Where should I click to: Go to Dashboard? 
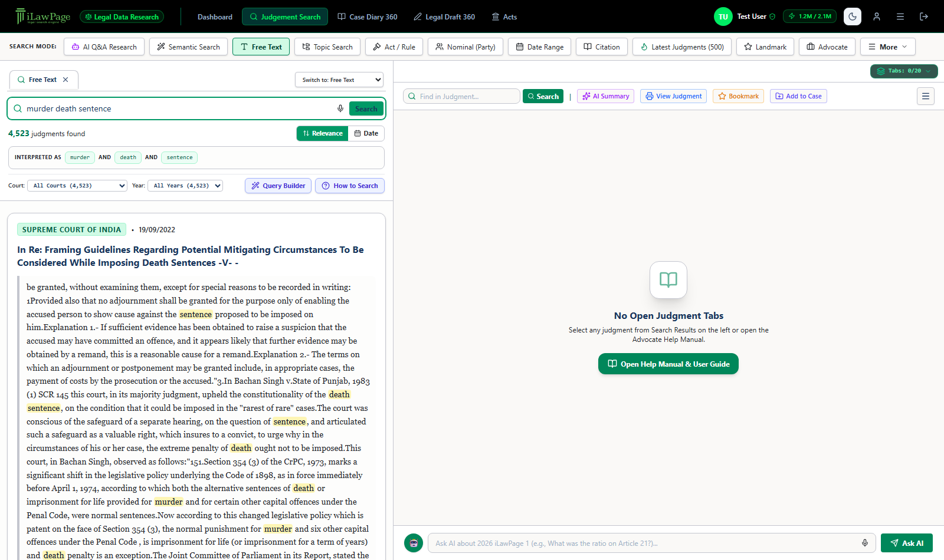pos(215,17)
